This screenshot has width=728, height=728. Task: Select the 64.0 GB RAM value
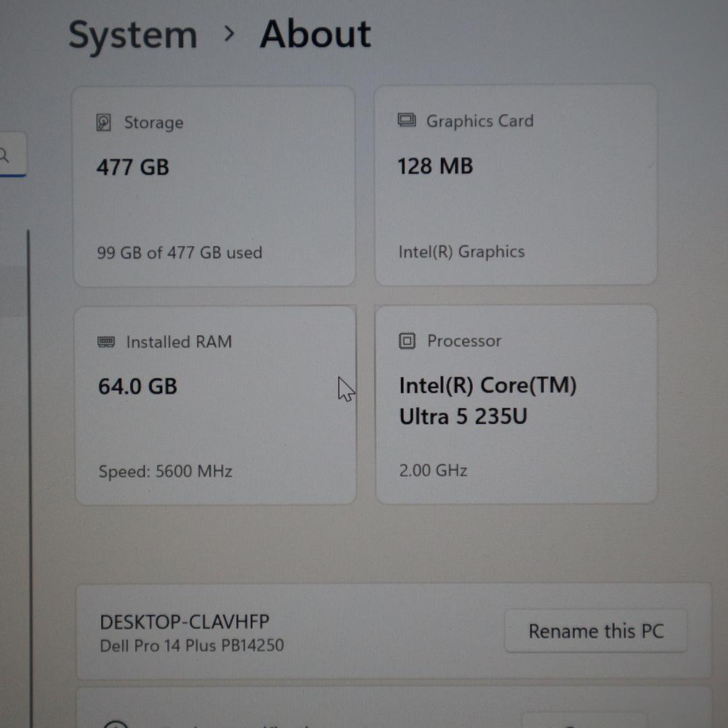(x=138, y=386)
